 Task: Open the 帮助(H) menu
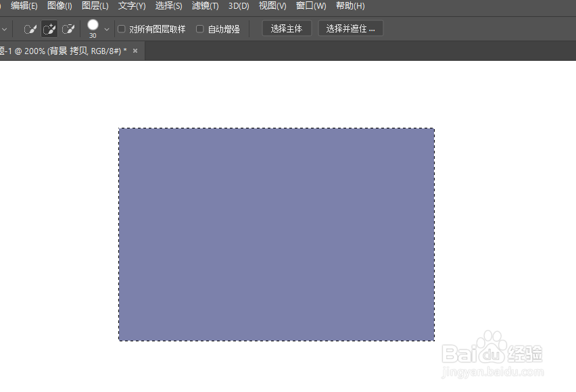click(x=350, y=6)
